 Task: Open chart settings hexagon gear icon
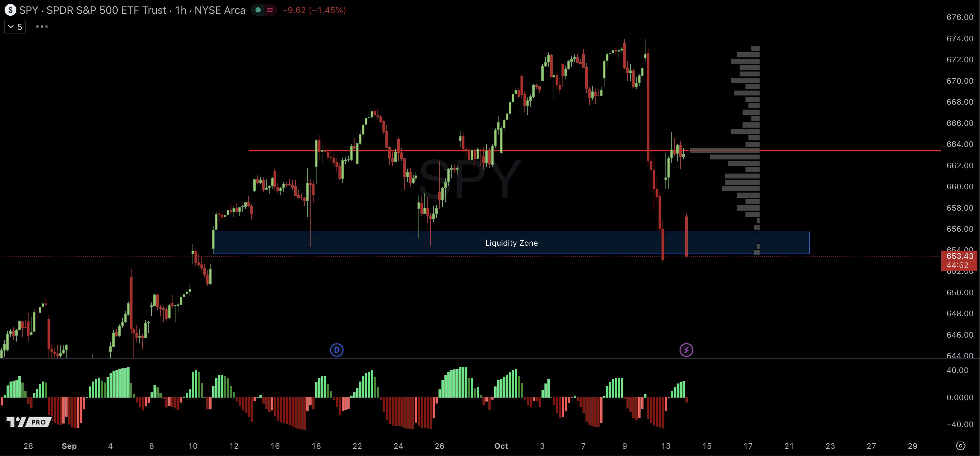click(x=961, y=446)
